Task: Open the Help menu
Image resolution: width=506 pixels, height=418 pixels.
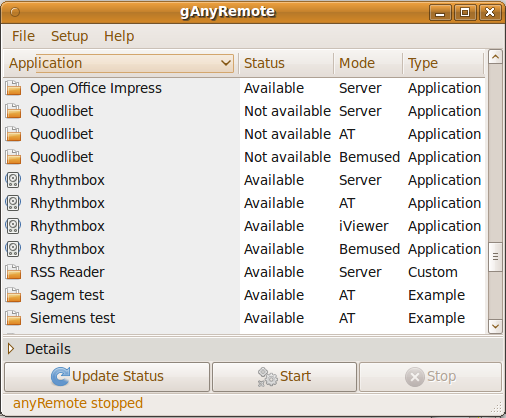Action: [119, 36]
